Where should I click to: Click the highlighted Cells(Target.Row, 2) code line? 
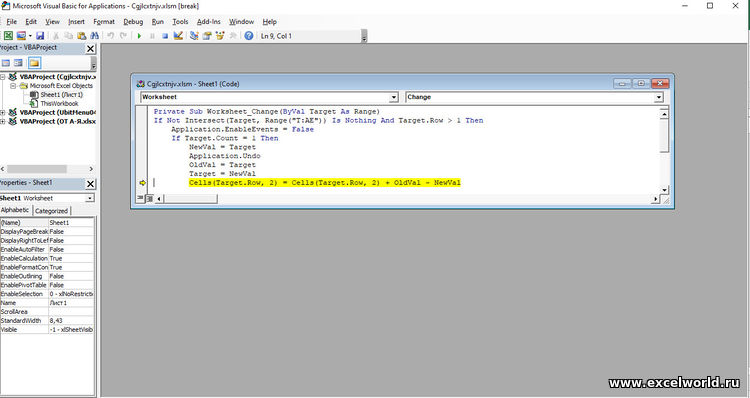pos(325,183)
